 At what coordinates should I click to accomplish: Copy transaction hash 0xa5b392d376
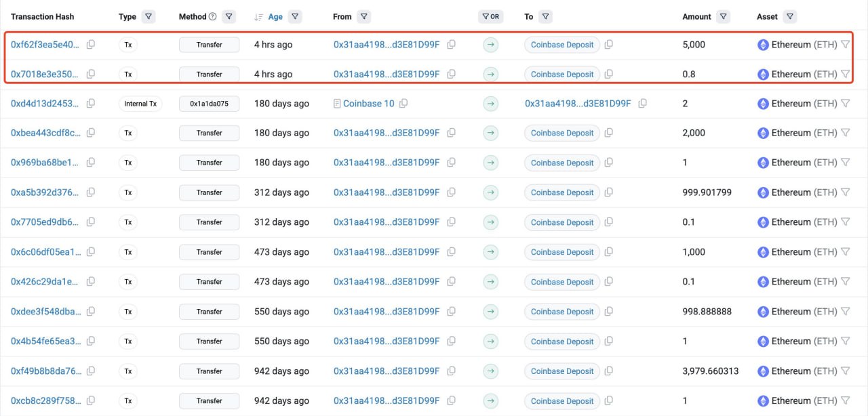(90, 192)
